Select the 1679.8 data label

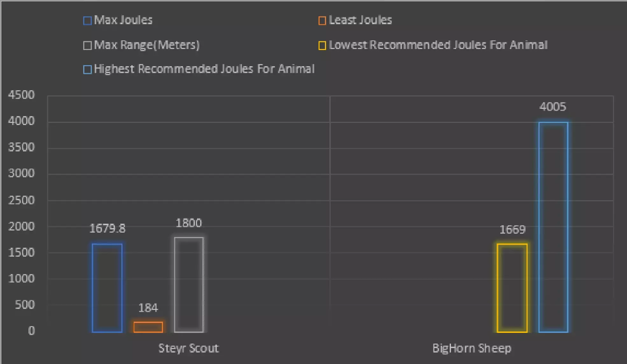pyautogui.click(x=107, y=228)
